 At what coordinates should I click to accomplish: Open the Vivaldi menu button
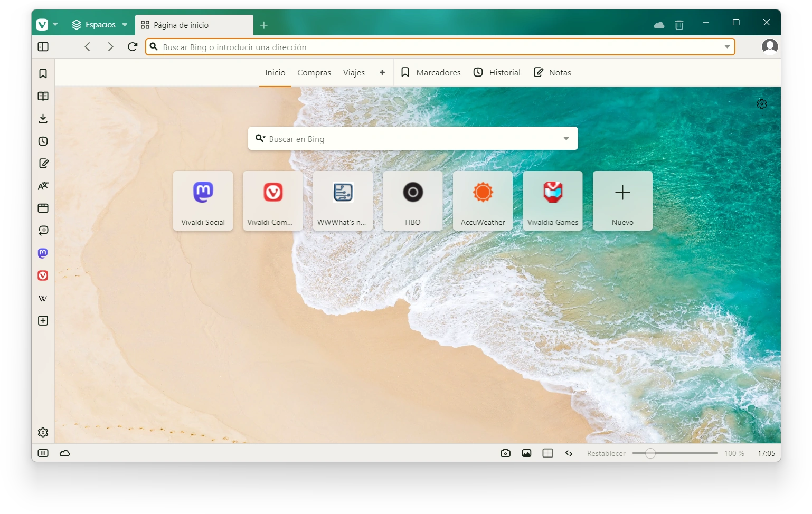(42, 25)
